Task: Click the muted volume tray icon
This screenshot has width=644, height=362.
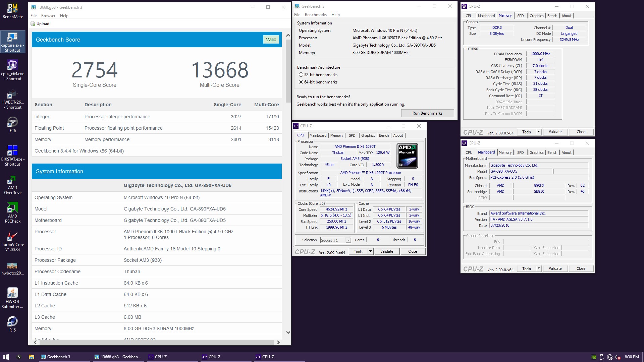Action: click(618, 357)
